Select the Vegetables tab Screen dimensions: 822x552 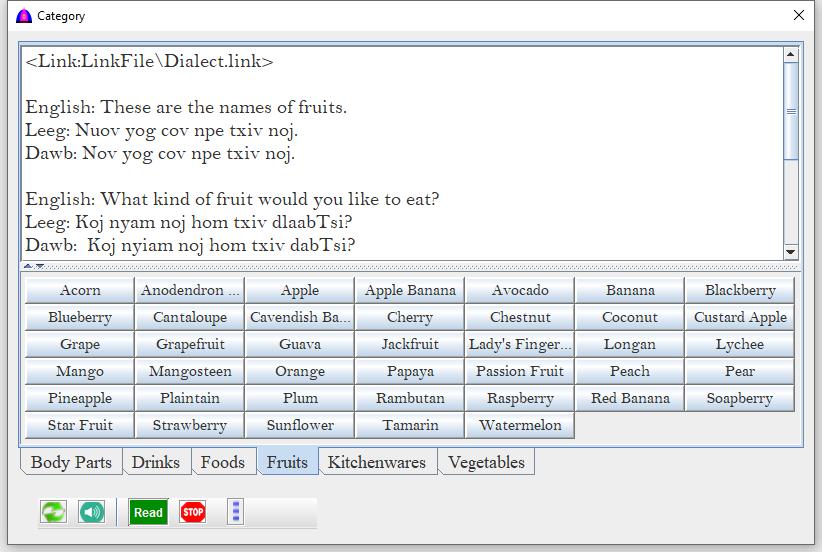pyautogui.click(x=486, y=462)
